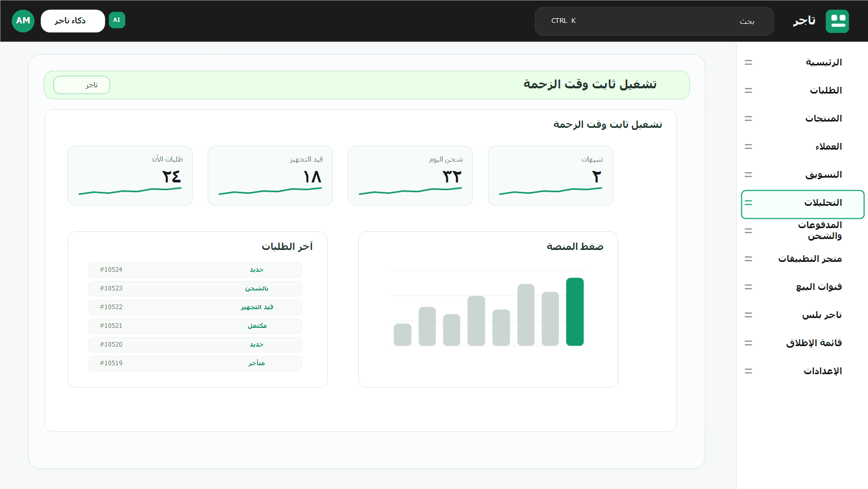
Task: Open the قيد التجهيز stat card
Action: tap(270, 176)
